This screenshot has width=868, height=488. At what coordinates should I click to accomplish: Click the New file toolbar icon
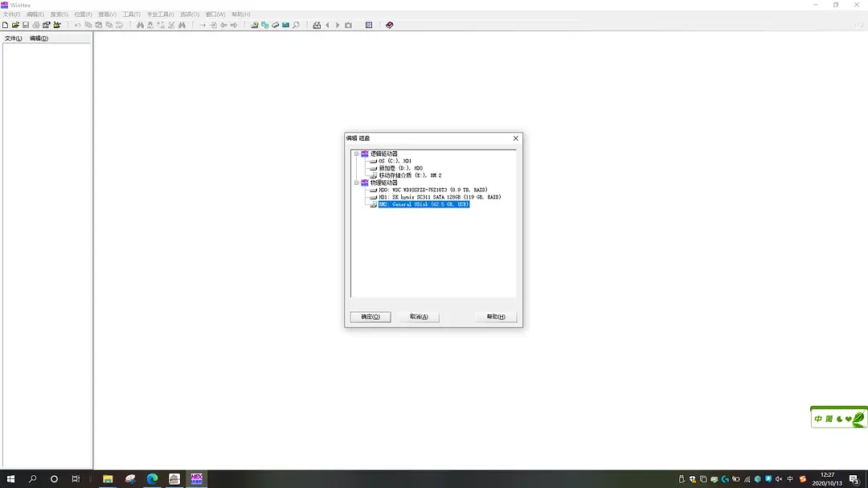point(6,25)
